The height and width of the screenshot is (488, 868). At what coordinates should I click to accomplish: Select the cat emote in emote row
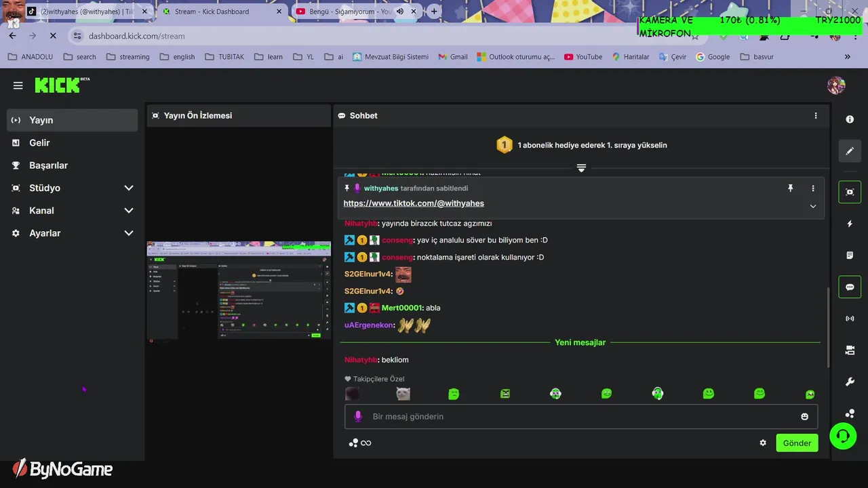(x=403, y=394)
